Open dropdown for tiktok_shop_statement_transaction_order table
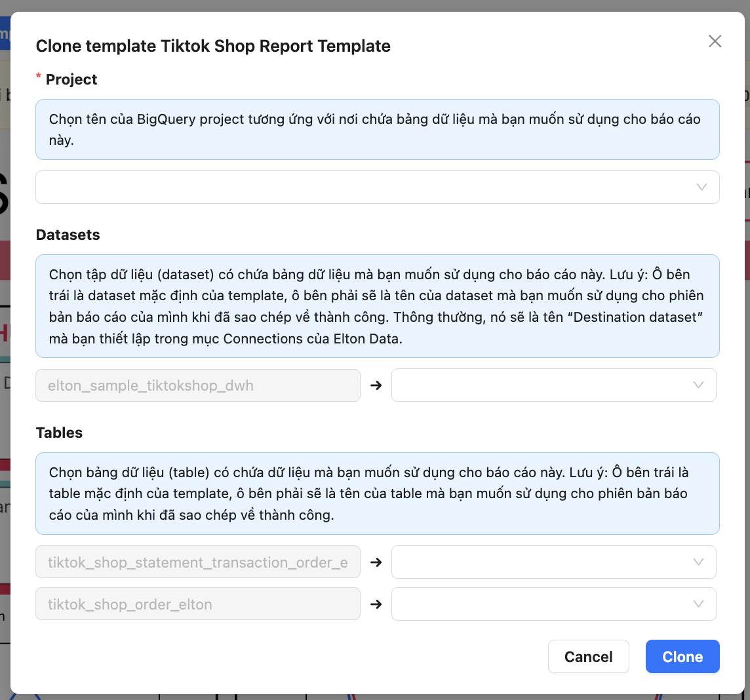 pos(553,562)
